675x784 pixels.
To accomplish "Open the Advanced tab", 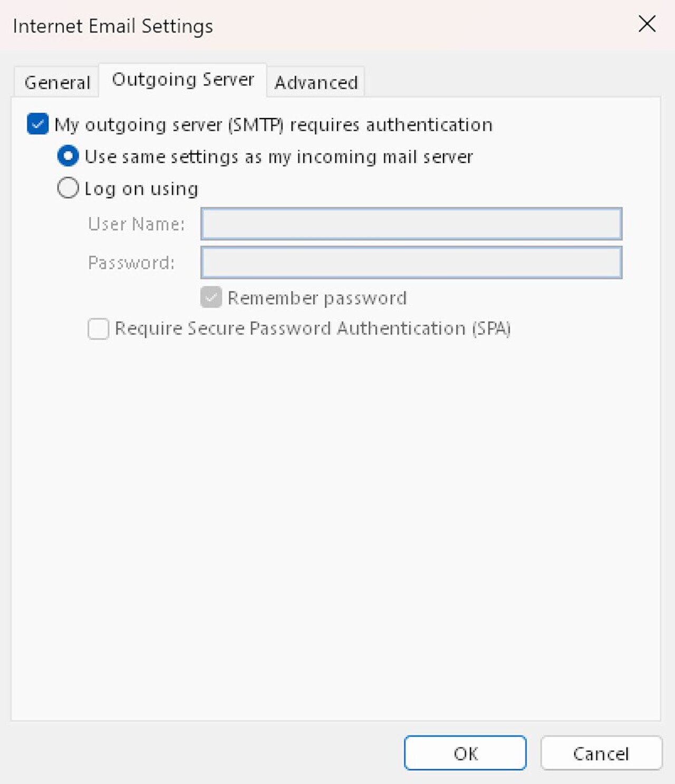I will pyautogui.click(x=315, y=82).
